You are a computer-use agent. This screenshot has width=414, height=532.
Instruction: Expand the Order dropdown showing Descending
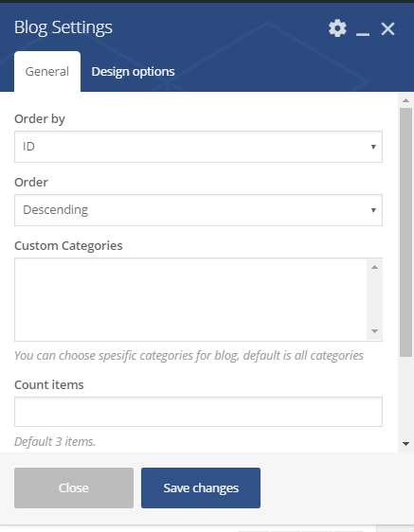198,210
